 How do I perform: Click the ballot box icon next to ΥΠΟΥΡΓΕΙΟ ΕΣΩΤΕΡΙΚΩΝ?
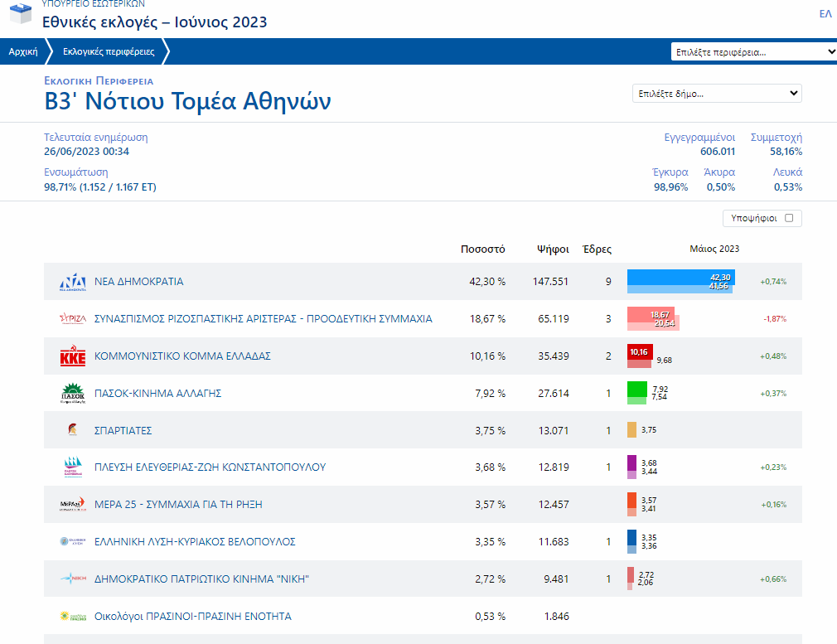coord(21,13)
